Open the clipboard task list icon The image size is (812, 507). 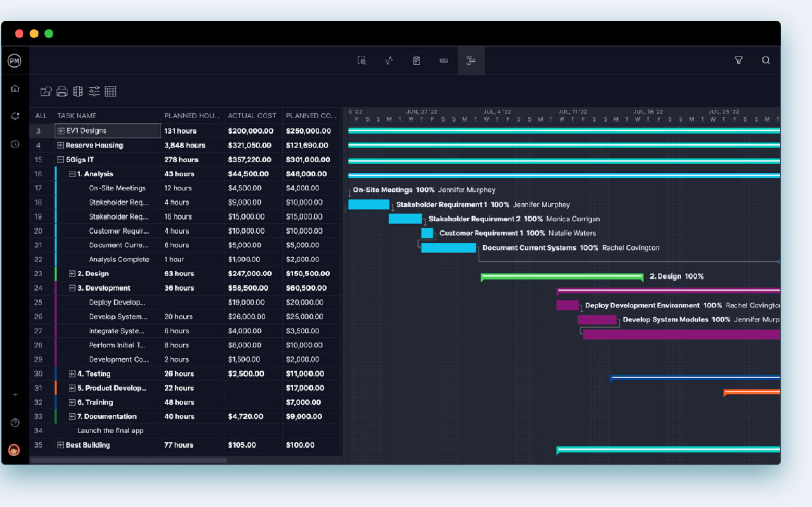[416, 61]
